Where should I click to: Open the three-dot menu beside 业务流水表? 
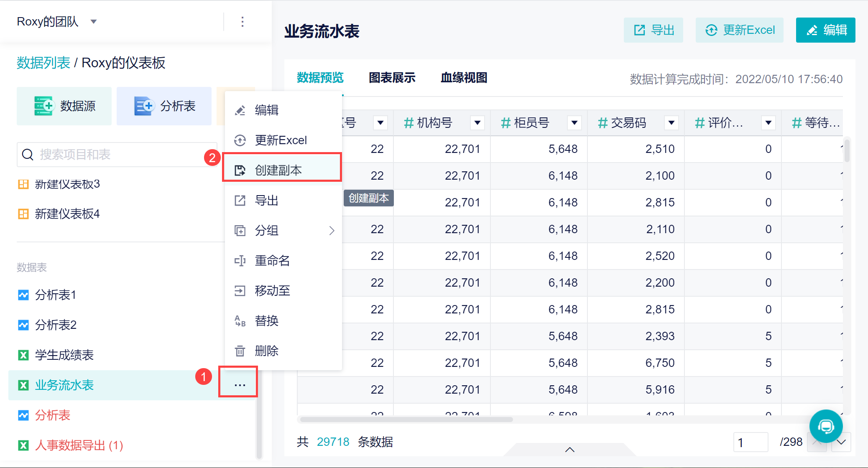pyautogui.click(x=240, y=385)
